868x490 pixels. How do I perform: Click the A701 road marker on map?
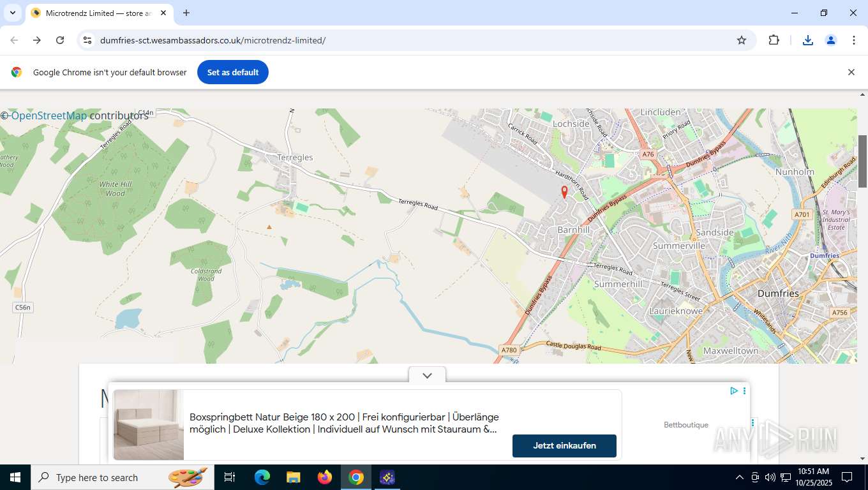(803, 214)
